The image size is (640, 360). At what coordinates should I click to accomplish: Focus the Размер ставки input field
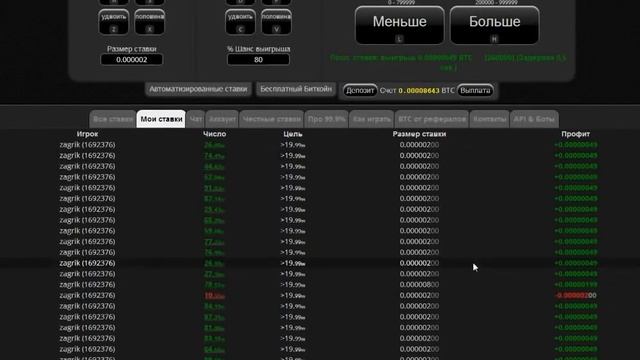click(131, 60)
